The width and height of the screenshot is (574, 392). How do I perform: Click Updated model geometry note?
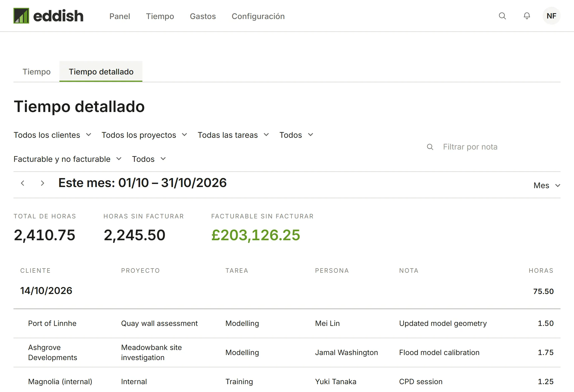[x=443, y=323]
